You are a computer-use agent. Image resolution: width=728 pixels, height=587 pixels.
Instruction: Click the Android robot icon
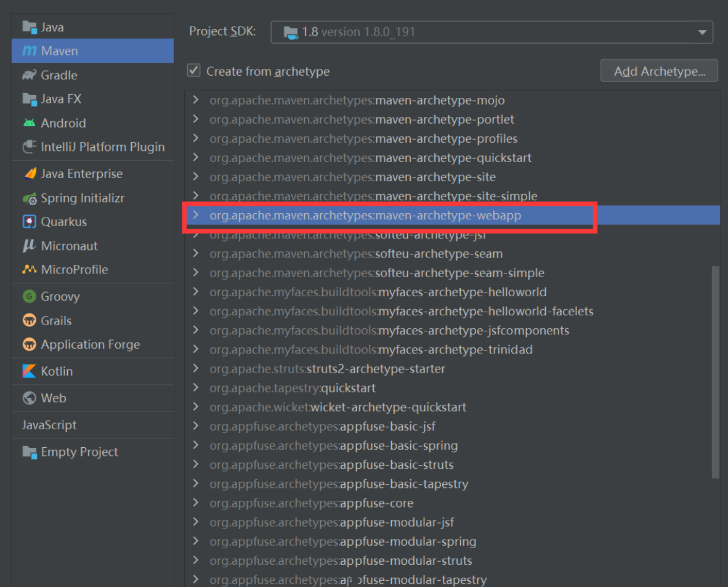(29, 123)
